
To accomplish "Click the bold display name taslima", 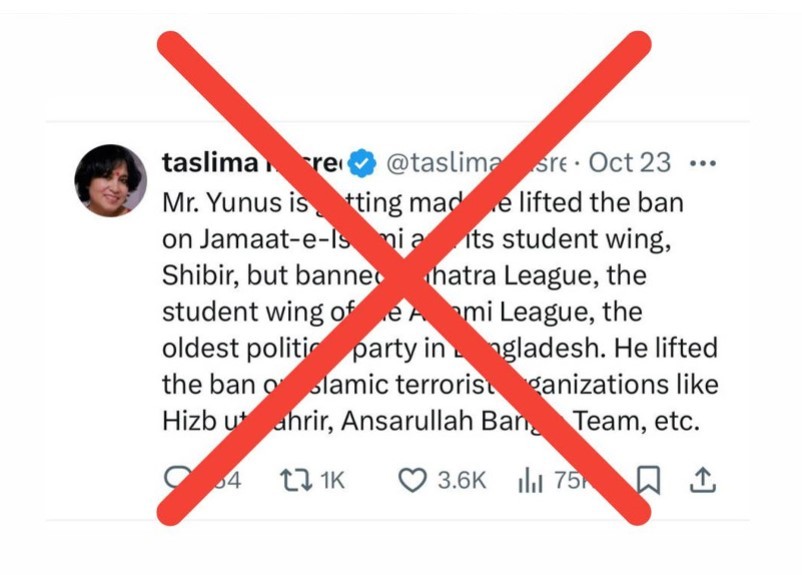I will coord(210,163).
